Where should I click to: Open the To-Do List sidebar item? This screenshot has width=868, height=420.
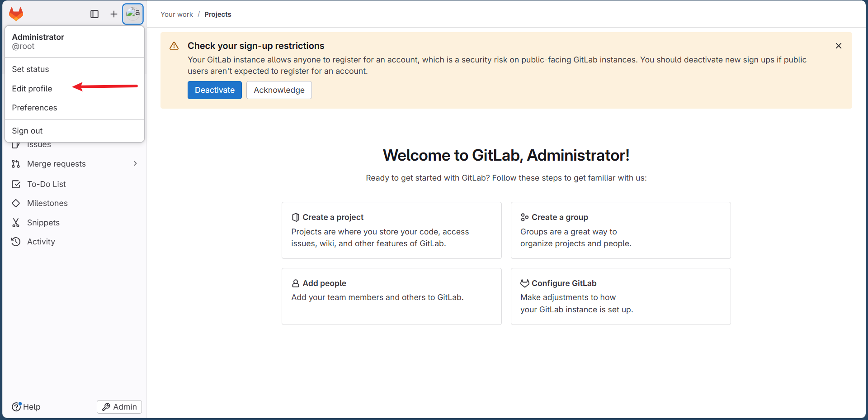[75, 184]
